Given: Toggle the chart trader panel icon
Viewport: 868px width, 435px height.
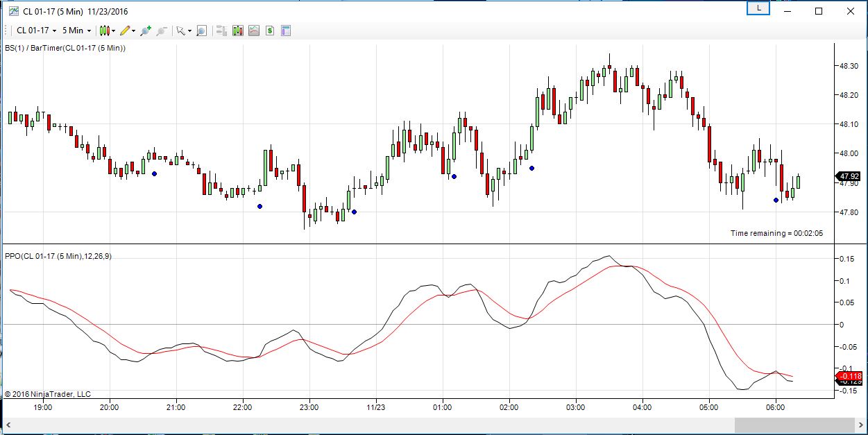Looking at the screenshot, I should coord(222,31).
